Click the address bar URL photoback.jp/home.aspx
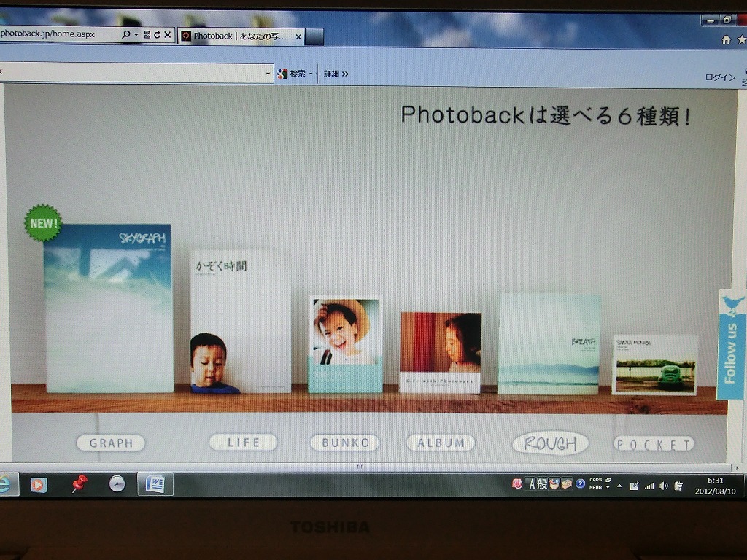Screen dimensions: 747x560 click(47, 34)
